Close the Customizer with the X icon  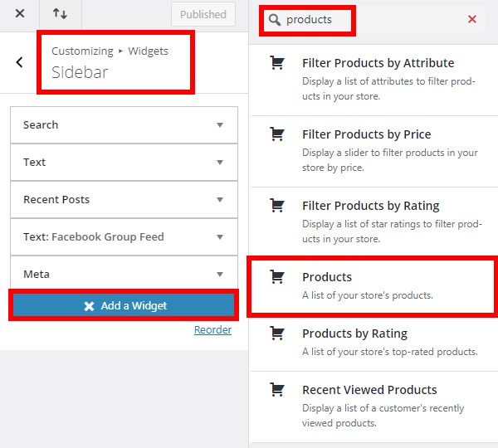20,13
